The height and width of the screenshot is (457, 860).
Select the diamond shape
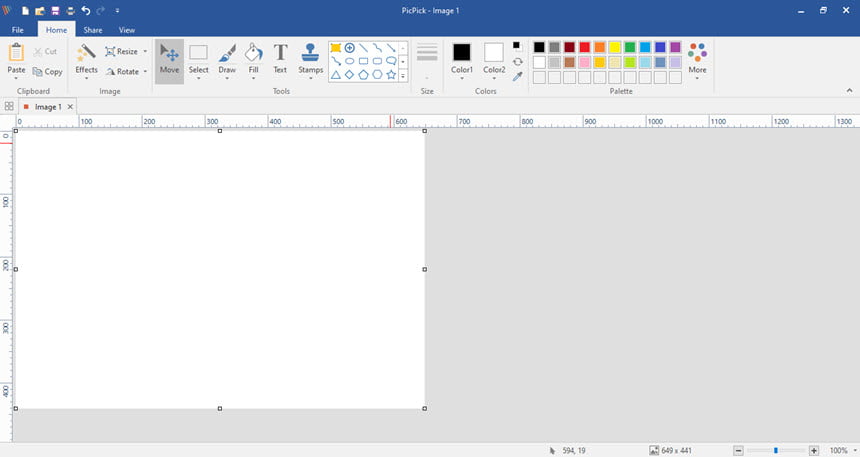coord(349,75)
